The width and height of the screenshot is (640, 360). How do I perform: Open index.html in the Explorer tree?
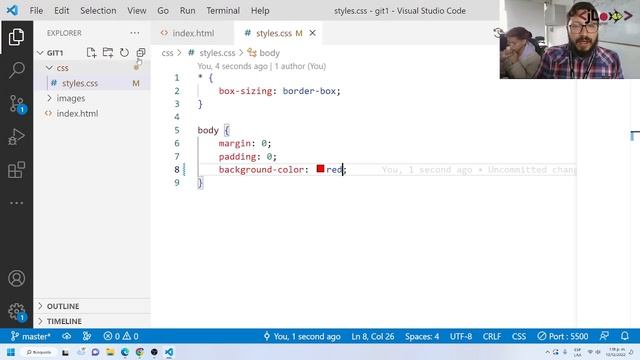tap(92, 113)
